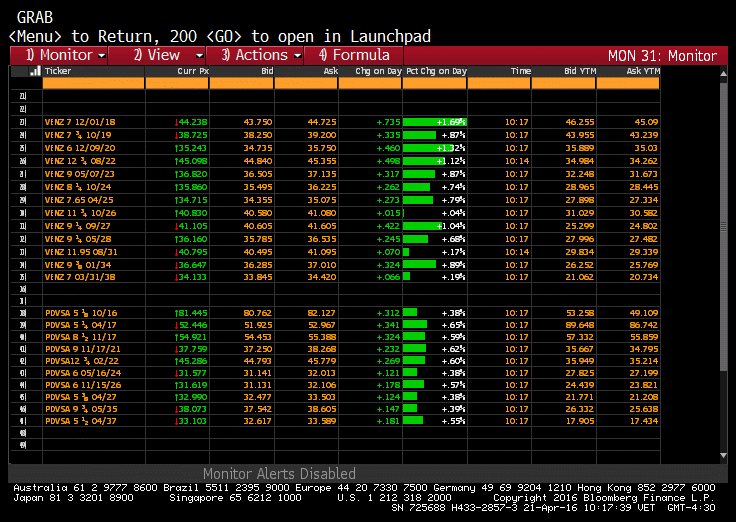Screen dimensions: 736x522
Task: Click the current price of PDVSA 6 11/15/26
Action: tap(194, 385)
